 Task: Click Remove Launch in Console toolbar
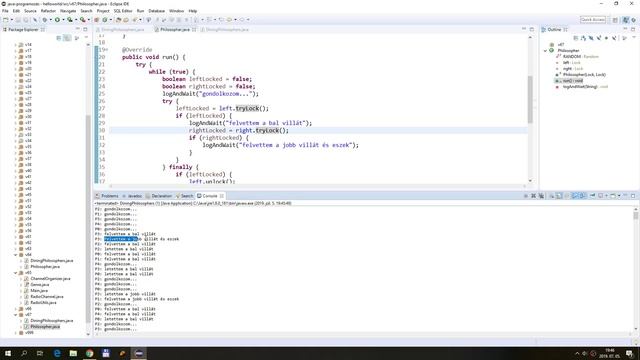(533, 196)
